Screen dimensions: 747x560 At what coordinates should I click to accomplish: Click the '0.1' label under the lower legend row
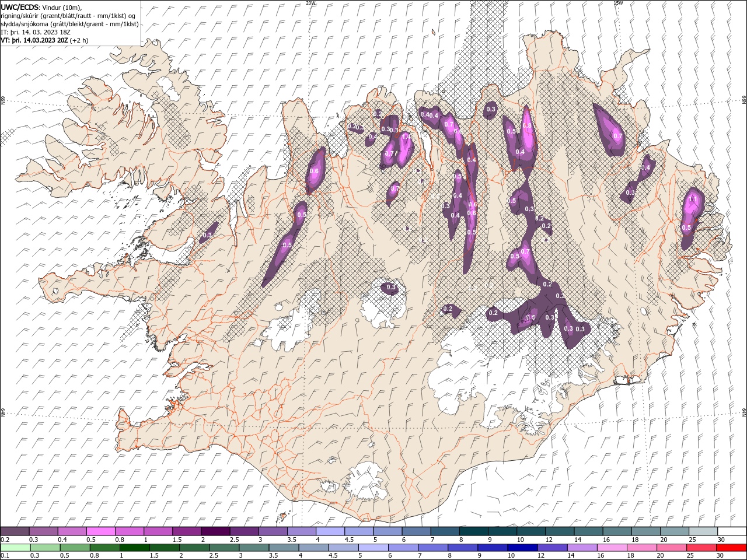coord(5,556)
